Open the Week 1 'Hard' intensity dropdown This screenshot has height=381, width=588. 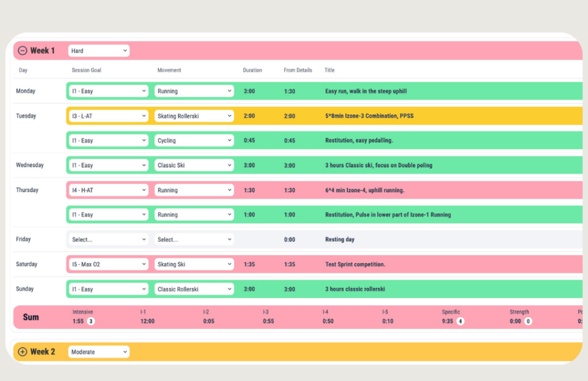click(99, 51)
